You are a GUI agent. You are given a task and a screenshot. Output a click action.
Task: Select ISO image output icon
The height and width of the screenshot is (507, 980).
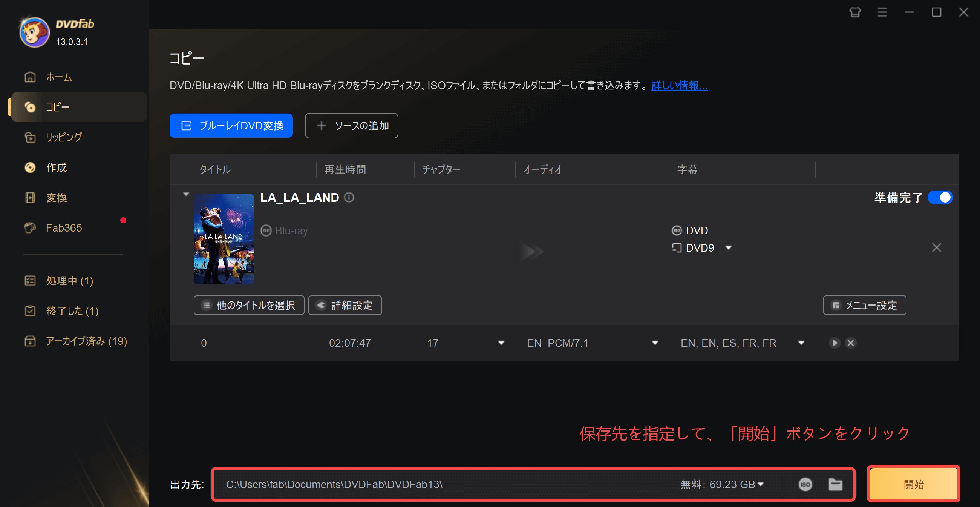(805, 484)
